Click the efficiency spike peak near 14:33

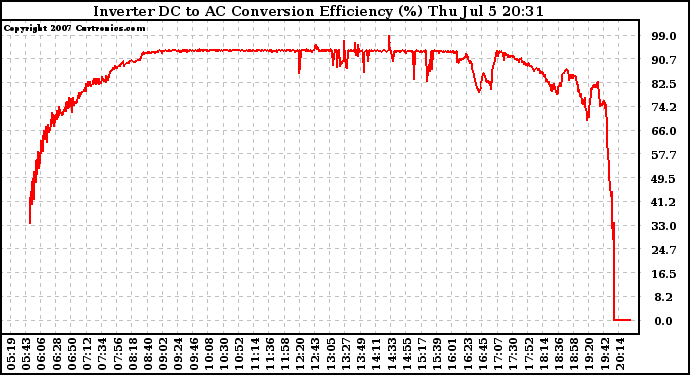(x=389, y=37)
